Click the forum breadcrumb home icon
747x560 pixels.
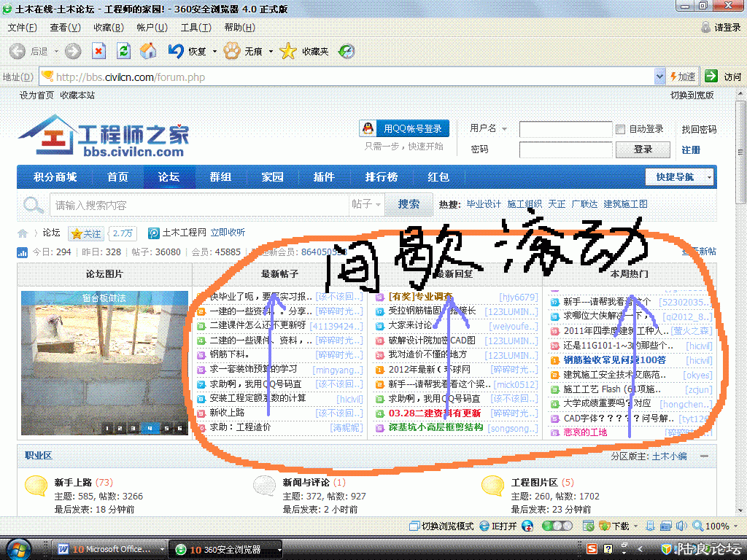click(23, 233)
